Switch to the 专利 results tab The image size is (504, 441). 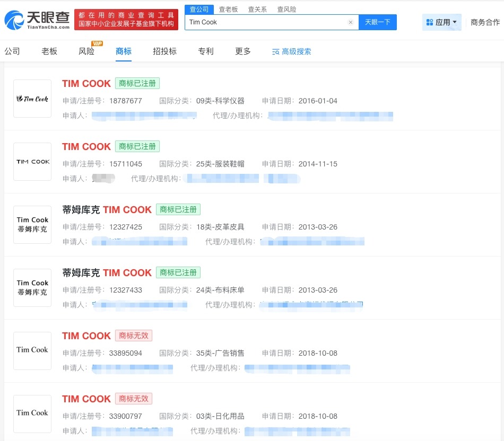tap(206, 51)
